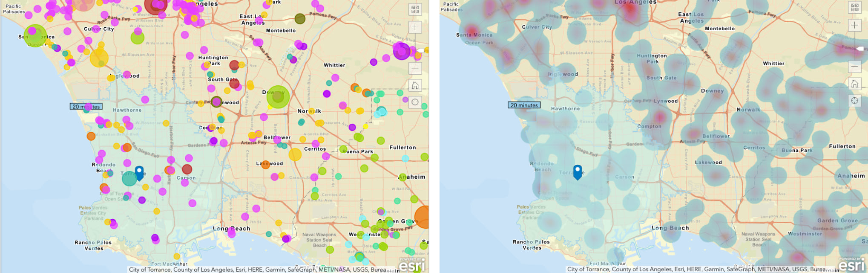Click 'Culver City' label on right heatmap
This screenshot has height=273, width=868.
[537, 27]
